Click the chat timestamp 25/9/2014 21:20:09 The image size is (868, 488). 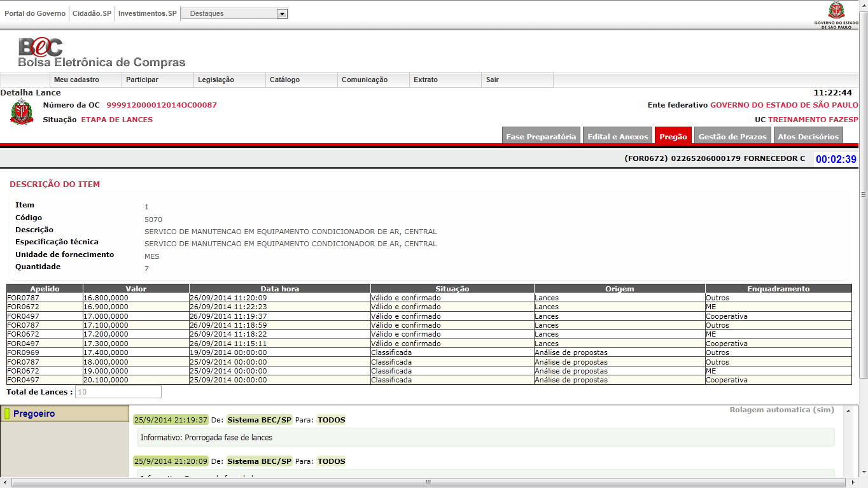click(171, 461)
